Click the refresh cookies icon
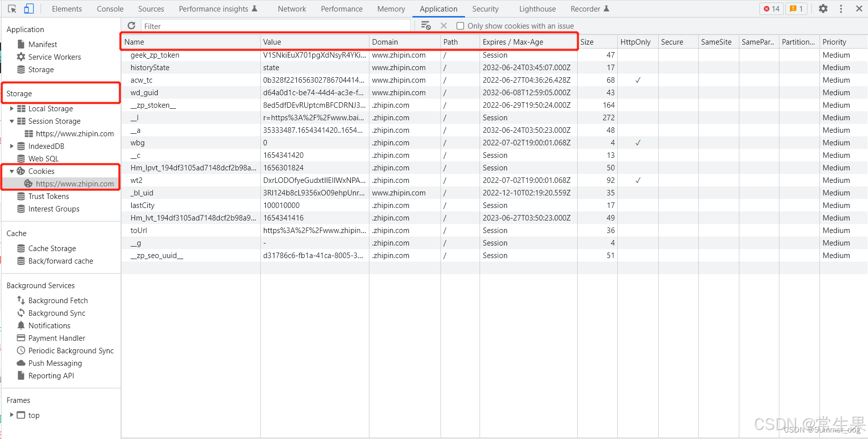The height and width of the screenshot is (439, 868). pos(132,26)
